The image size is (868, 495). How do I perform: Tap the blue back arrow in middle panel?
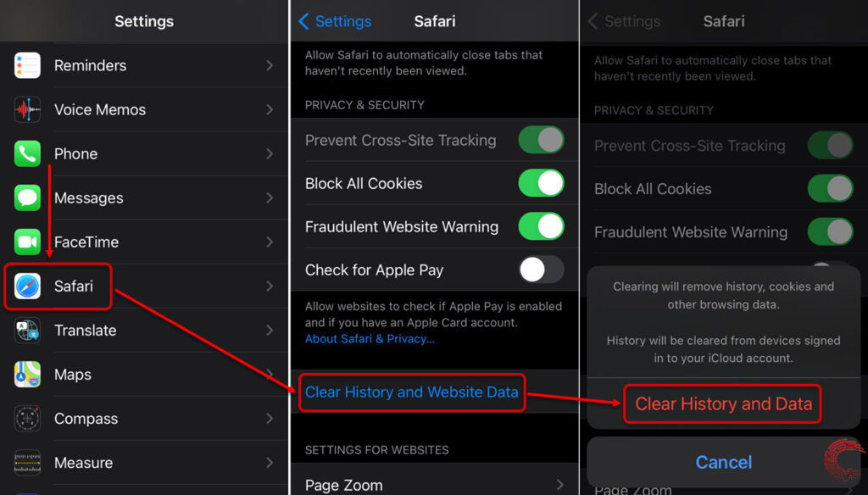[303, 21]
